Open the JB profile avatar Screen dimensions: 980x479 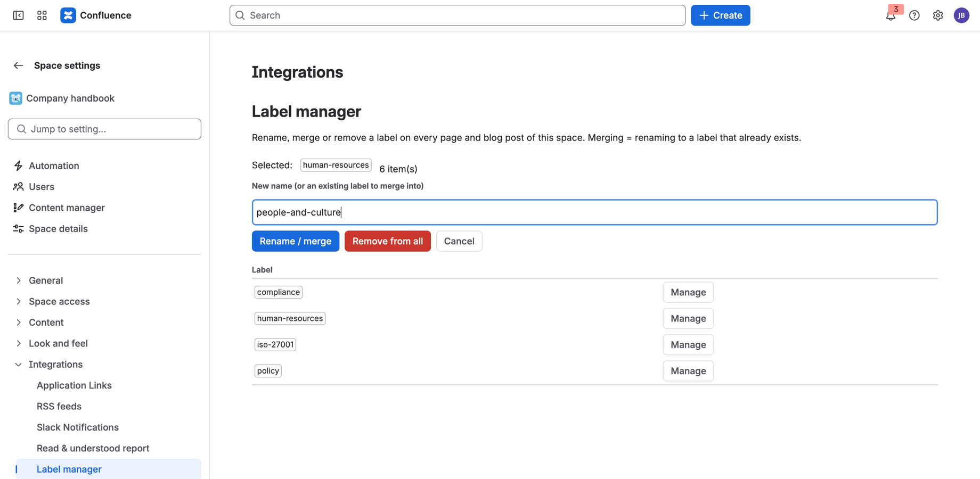pyautogui.click(x=961, y=15)
